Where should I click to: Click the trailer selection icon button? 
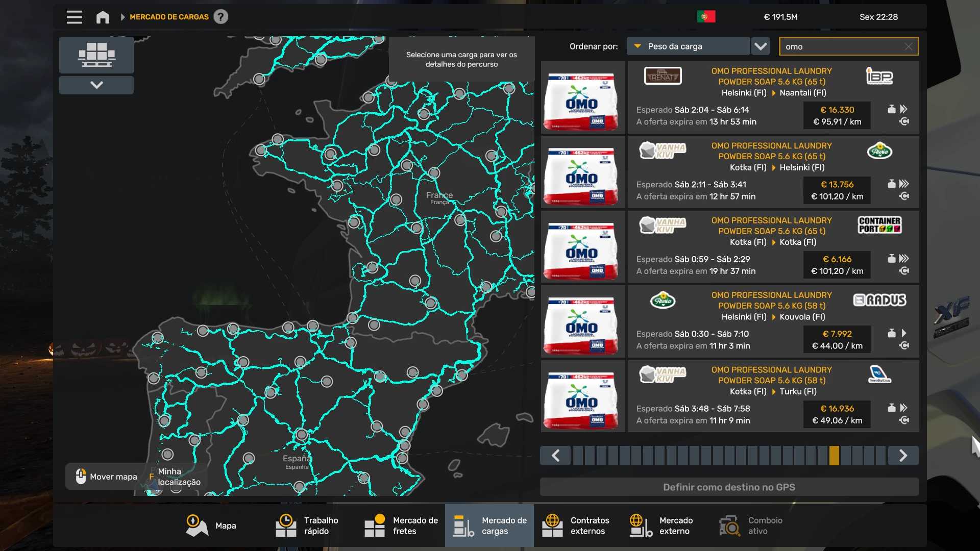tap(96, 55)
